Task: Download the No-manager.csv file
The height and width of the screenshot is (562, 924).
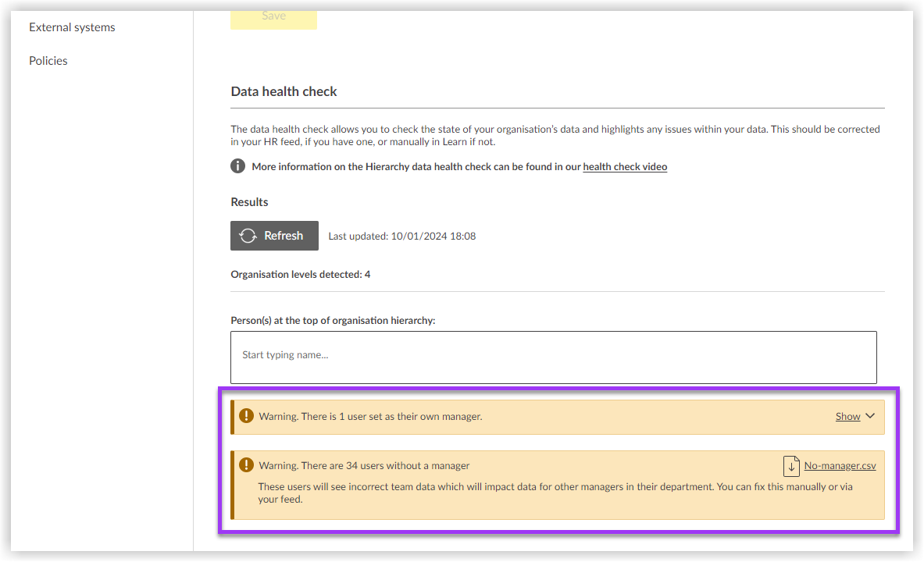Action: point(840,465)
